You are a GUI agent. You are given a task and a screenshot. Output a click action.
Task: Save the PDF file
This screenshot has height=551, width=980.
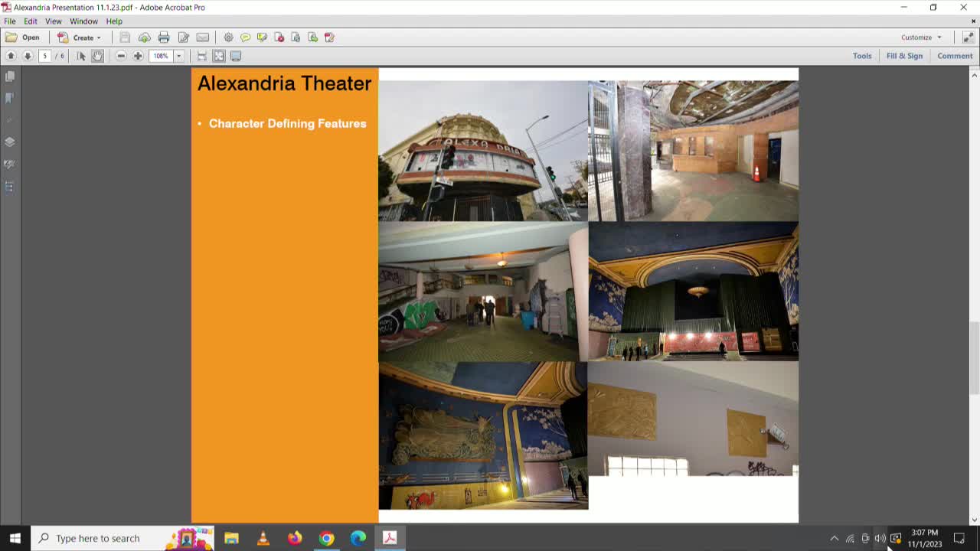coord(124,37)
